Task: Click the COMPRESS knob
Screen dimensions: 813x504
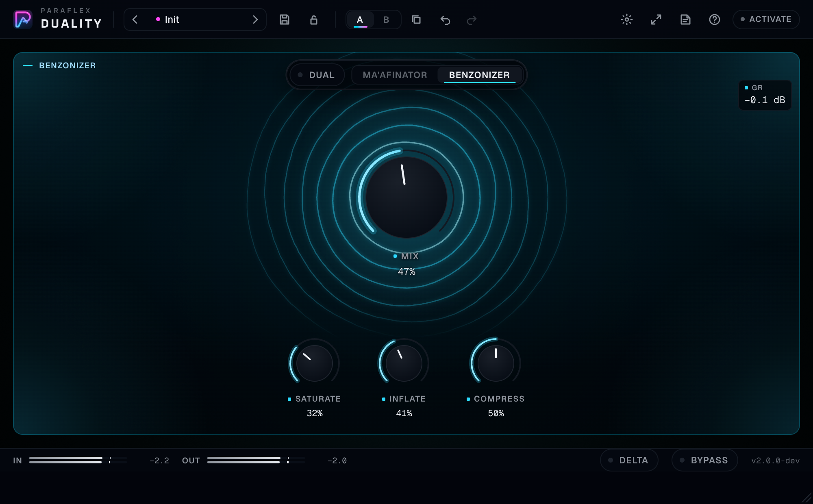Action: [x=496, y=363]
